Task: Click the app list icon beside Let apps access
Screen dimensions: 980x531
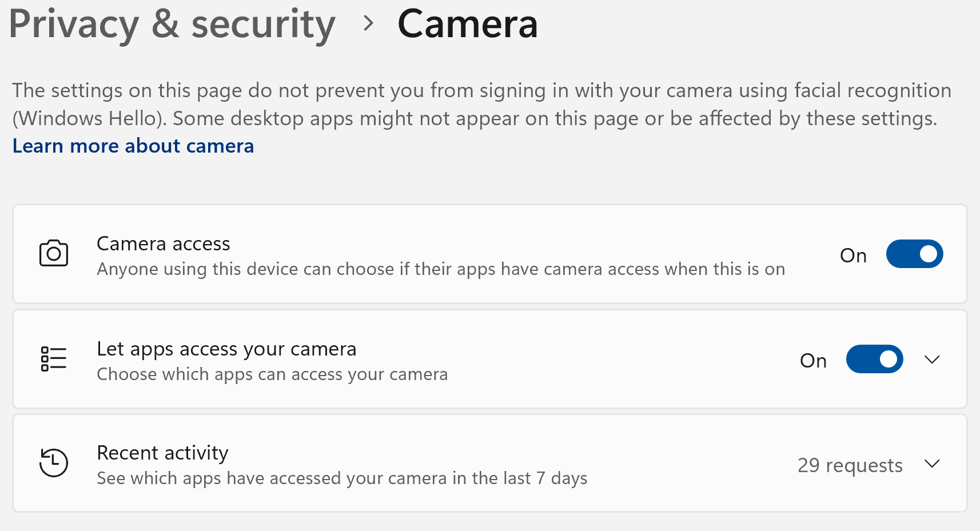Action: 53,359
